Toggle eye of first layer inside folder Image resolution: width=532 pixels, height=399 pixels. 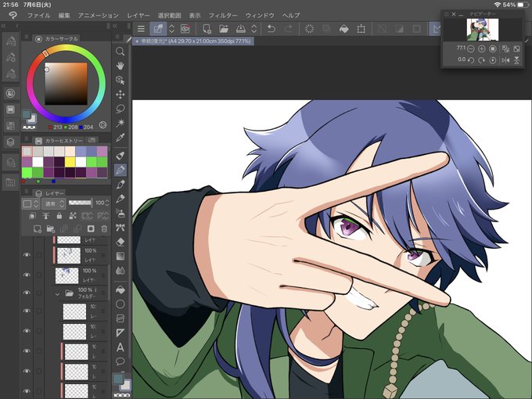click(x=27, y=311)
